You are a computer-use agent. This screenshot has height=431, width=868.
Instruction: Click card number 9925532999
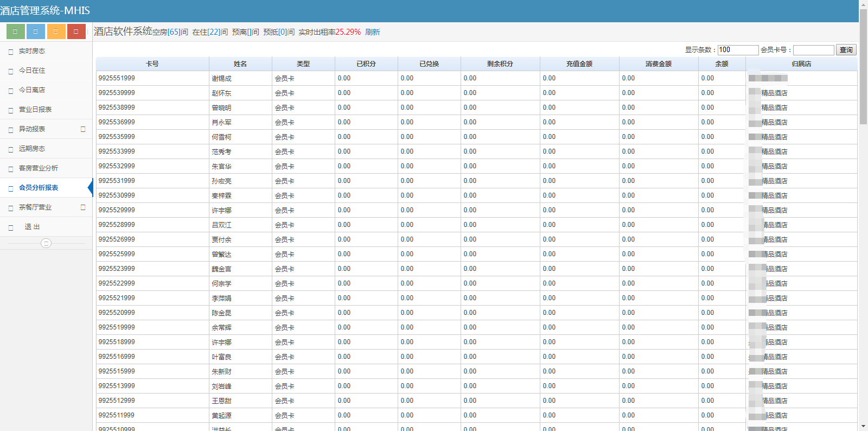pos(117,166)
